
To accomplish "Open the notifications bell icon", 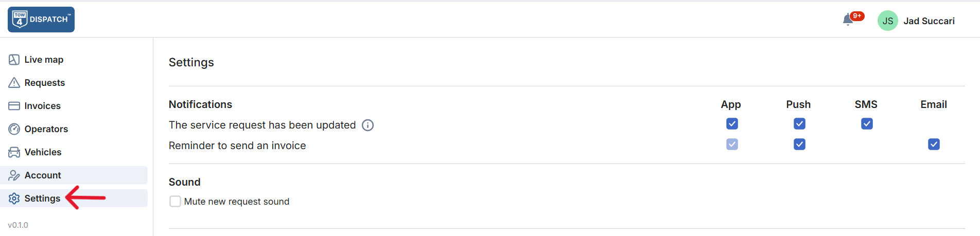I will 848,20.
